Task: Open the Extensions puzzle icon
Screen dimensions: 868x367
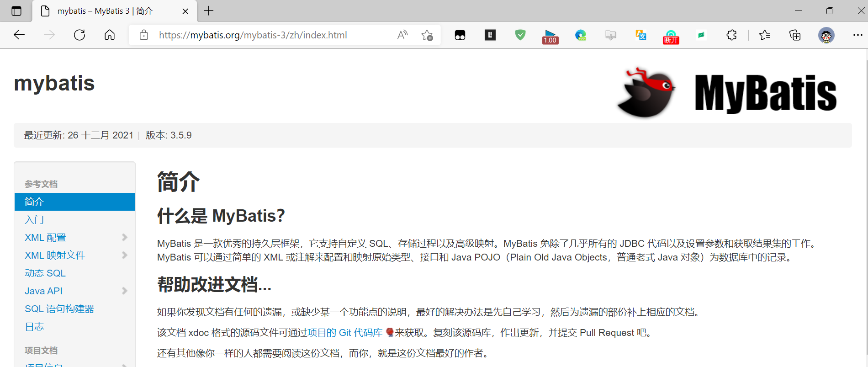Action: point(731,35)
